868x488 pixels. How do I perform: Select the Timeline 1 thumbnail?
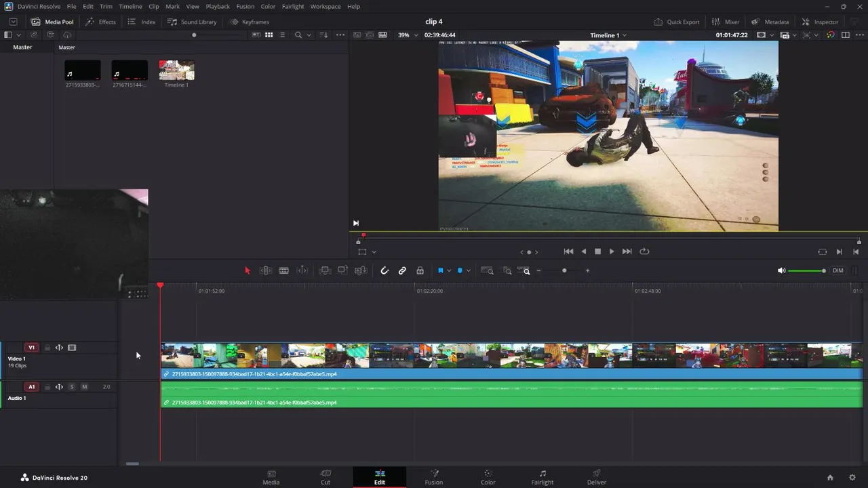point(176,70)
